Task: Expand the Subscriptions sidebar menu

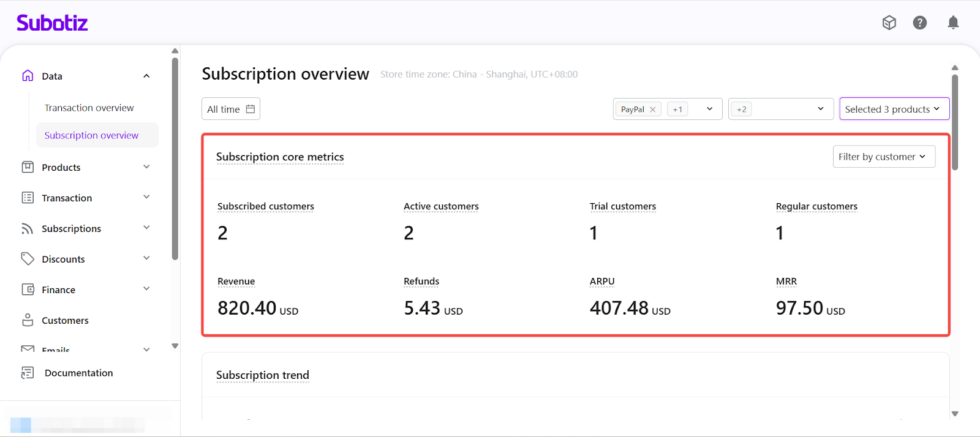Action: pos(146,228)
